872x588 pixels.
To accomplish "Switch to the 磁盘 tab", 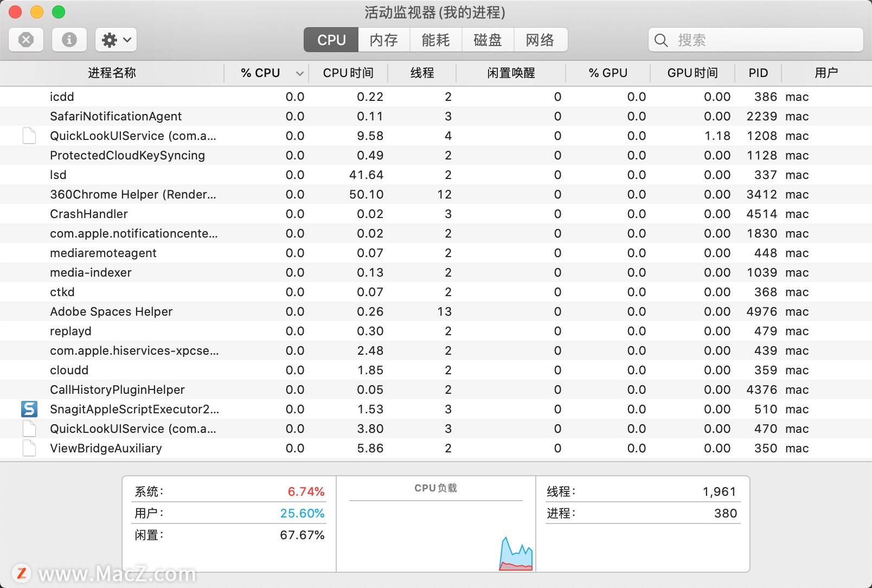I will click(x=488, y=40).
